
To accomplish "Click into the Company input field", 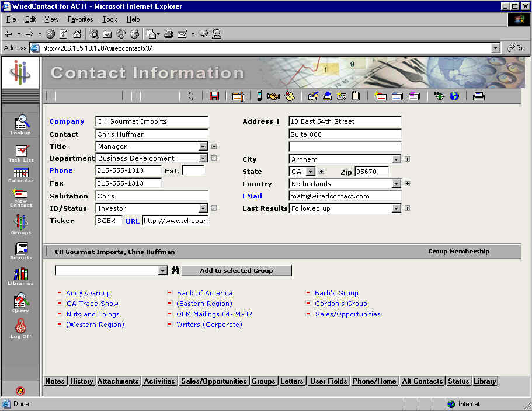I will point(152,121).
